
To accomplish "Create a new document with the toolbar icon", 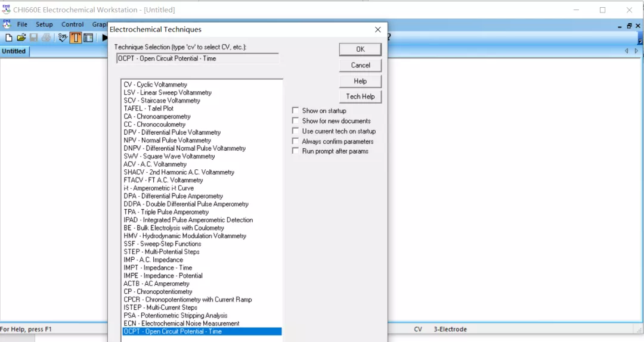I will pos(8,38).
